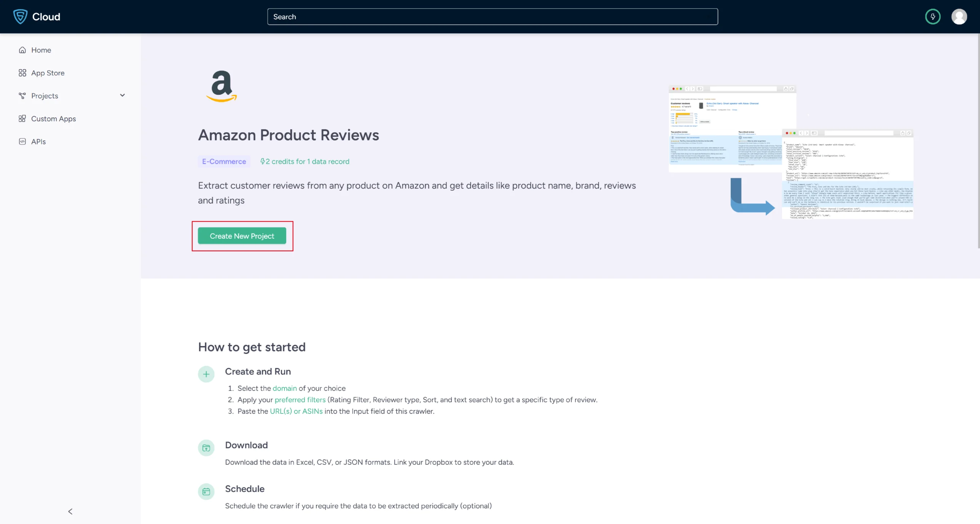The height and width of the screenshot is (524, 980).
Task: Click the Cloud brand name text
Action: [46, 16]
